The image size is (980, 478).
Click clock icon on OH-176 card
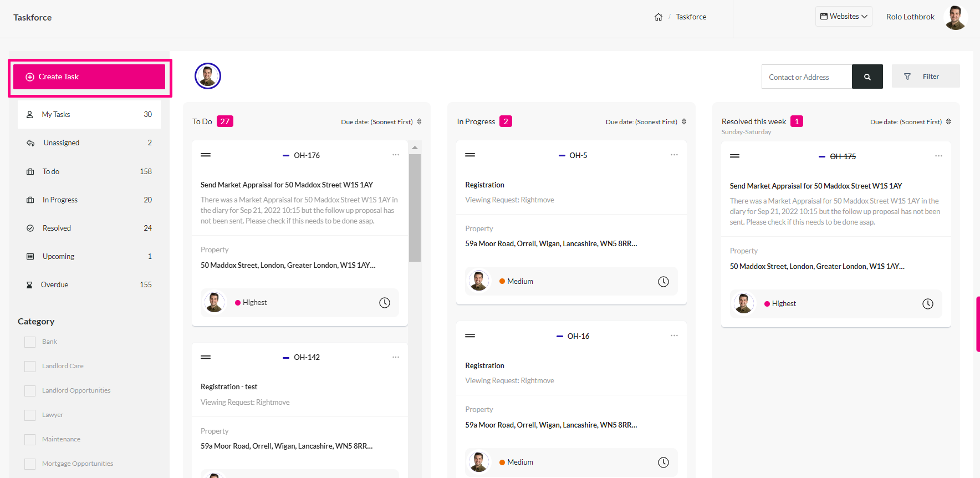385,303
